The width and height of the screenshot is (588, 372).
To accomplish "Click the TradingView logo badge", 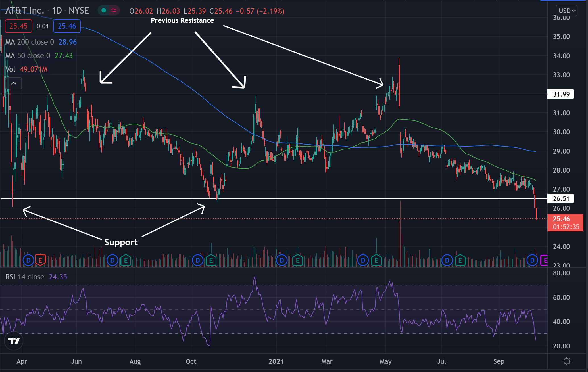I will (14, 340).
